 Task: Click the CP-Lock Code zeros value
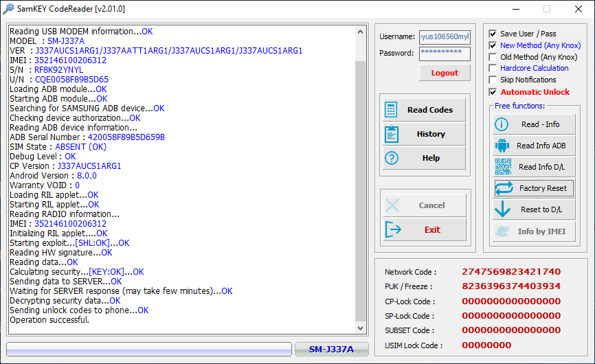point(511,301)
